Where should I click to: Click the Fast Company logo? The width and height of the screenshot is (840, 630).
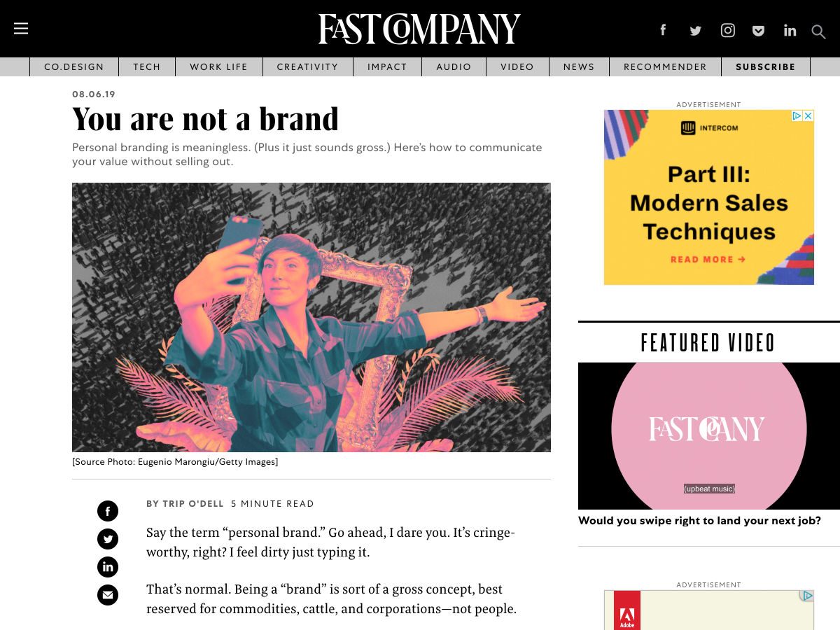[x=419, y=29]
